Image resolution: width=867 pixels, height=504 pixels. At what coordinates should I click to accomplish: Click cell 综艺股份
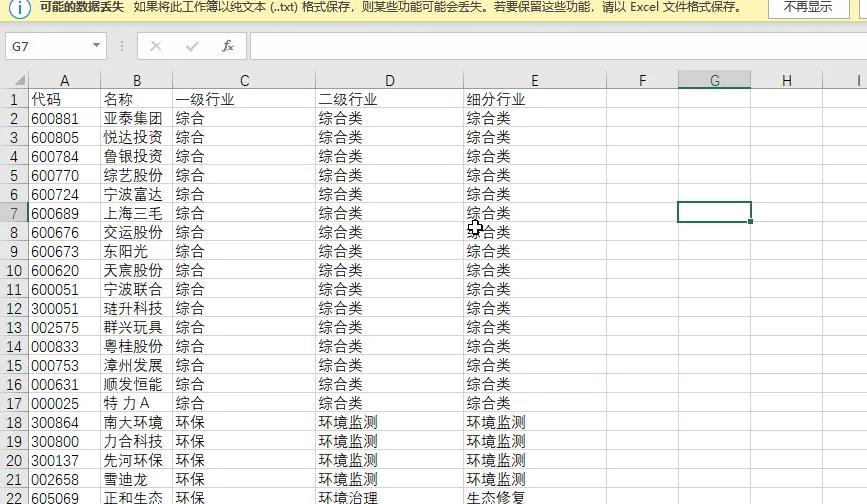tap(137, 175)
